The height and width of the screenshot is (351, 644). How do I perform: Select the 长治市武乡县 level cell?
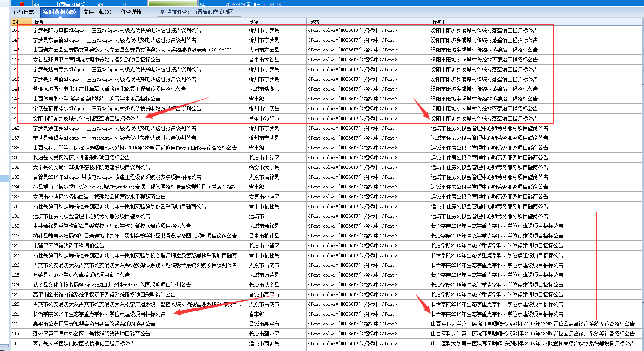(x=278, y=285)
